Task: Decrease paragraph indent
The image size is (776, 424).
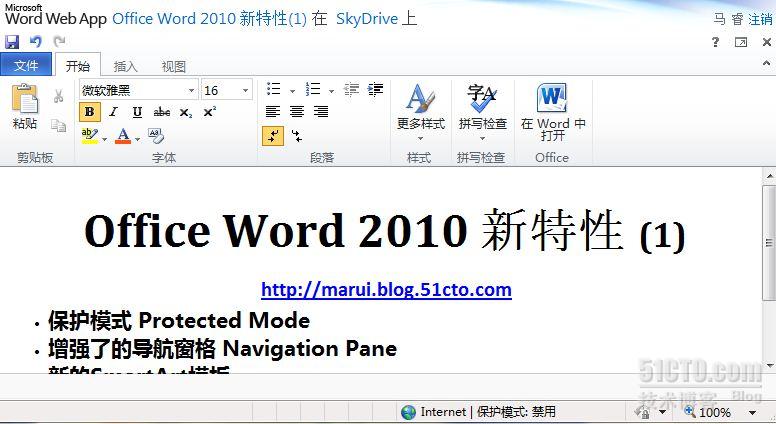Action: pos(351,89)
